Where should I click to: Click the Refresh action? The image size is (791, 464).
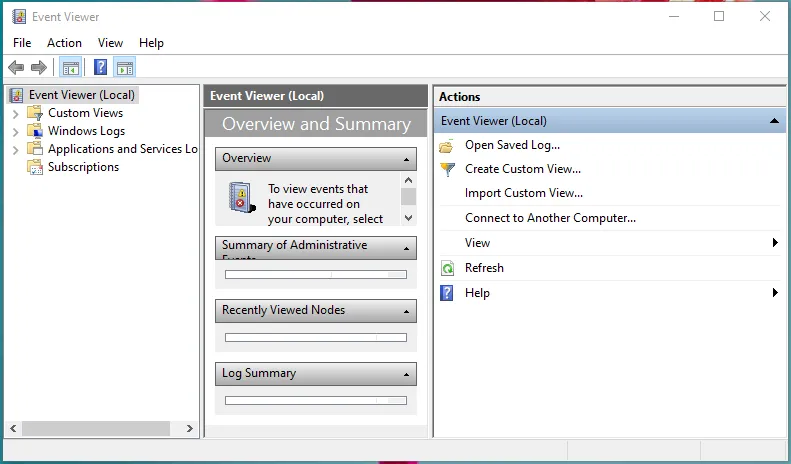[484, 268]
